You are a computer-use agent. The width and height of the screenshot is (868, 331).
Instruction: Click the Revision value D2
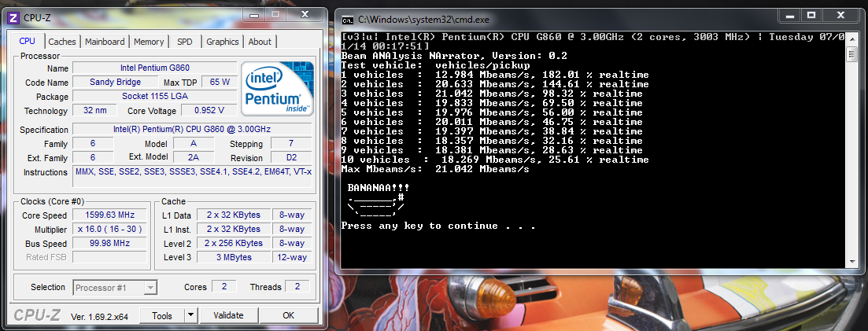coord(291,158)
